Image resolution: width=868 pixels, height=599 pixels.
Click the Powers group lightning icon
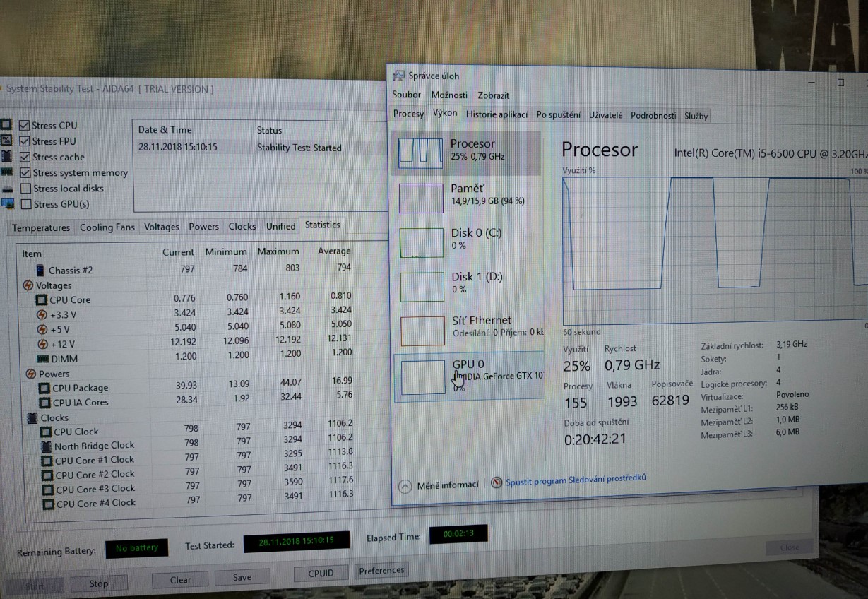pyautogui.click(x=31, y=374)
